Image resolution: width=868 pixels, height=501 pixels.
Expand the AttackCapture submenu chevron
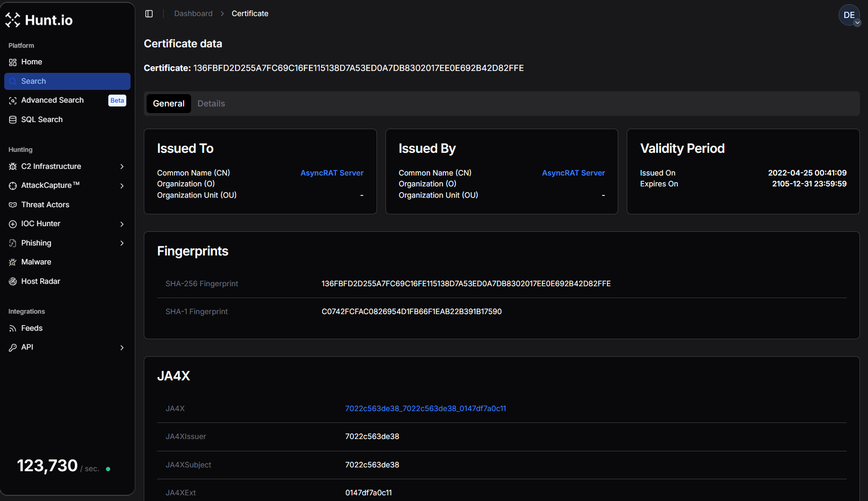[x=122, y=186]
